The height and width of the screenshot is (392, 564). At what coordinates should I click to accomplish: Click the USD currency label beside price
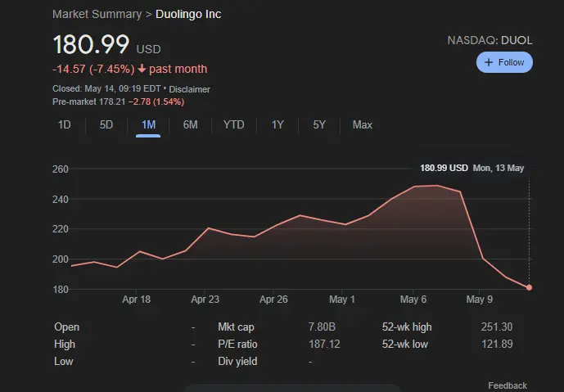point(148,49)
